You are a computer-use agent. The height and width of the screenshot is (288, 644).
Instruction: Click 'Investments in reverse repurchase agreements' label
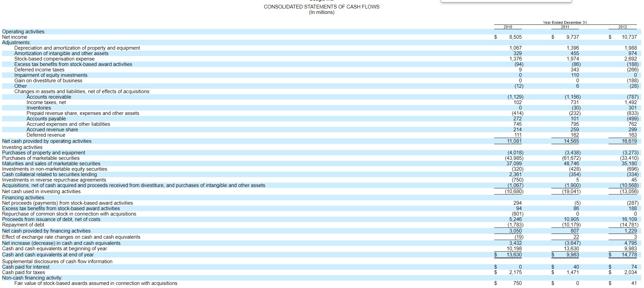pos(54,180)
